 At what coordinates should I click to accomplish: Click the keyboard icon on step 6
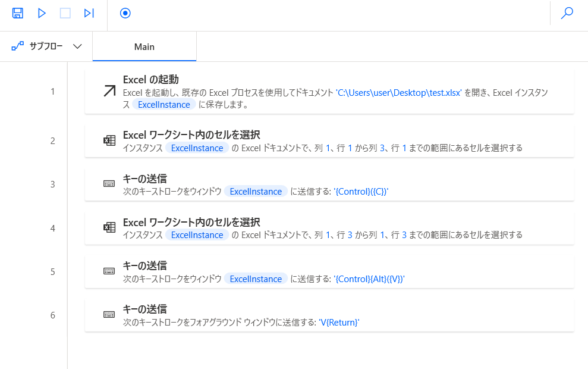109,315
